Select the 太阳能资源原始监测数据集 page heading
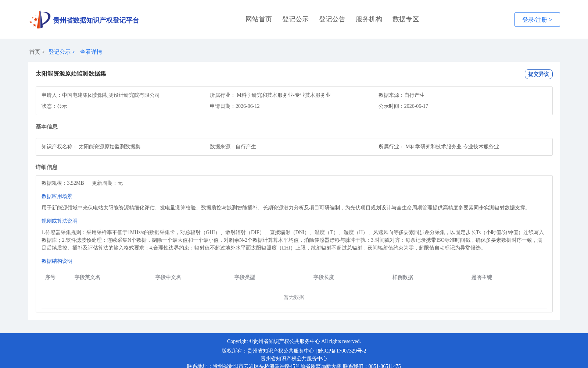 (71, 74)
